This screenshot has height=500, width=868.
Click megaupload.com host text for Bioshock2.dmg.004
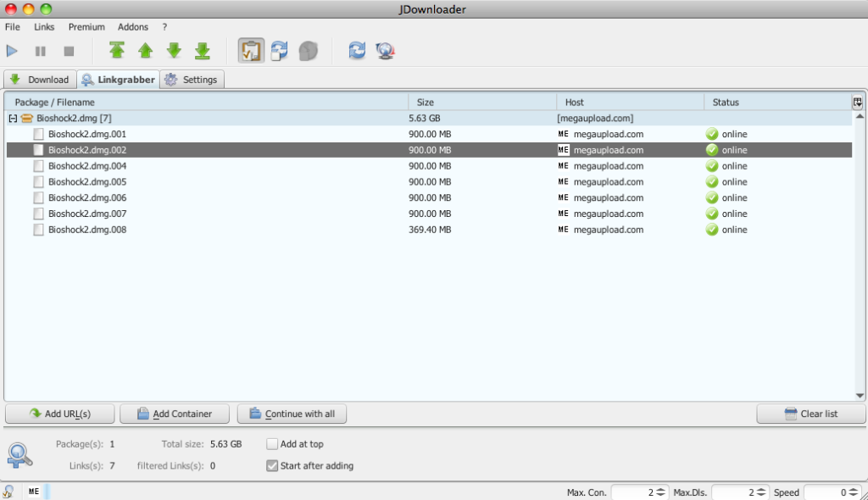tap(609, 166)
